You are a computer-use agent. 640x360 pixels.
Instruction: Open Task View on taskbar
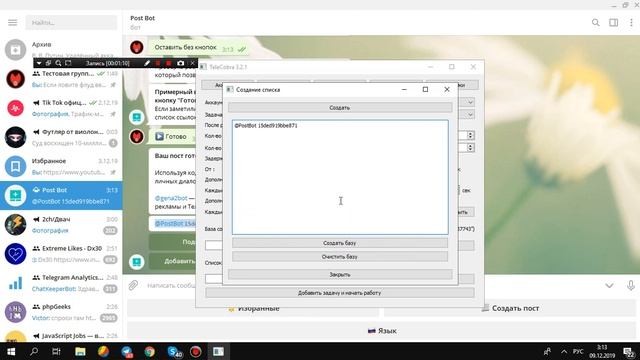56,351
